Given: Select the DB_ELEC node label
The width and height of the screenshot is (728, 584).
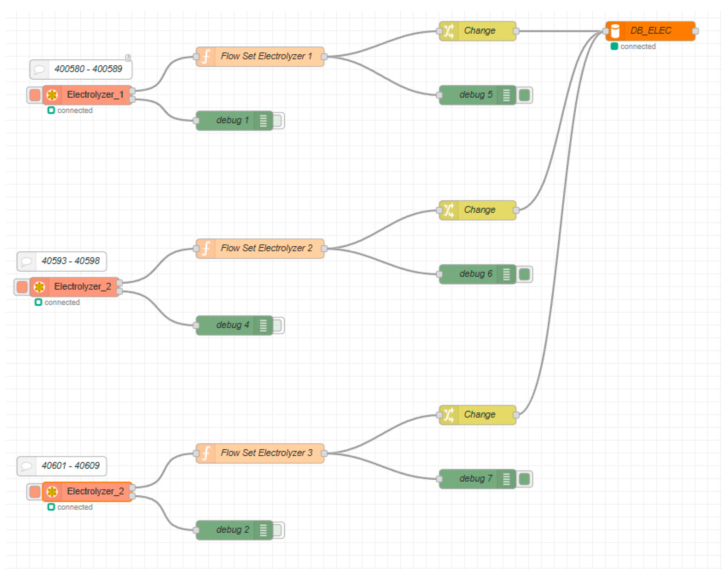Looking at the screenshot, I should [651, 31].
